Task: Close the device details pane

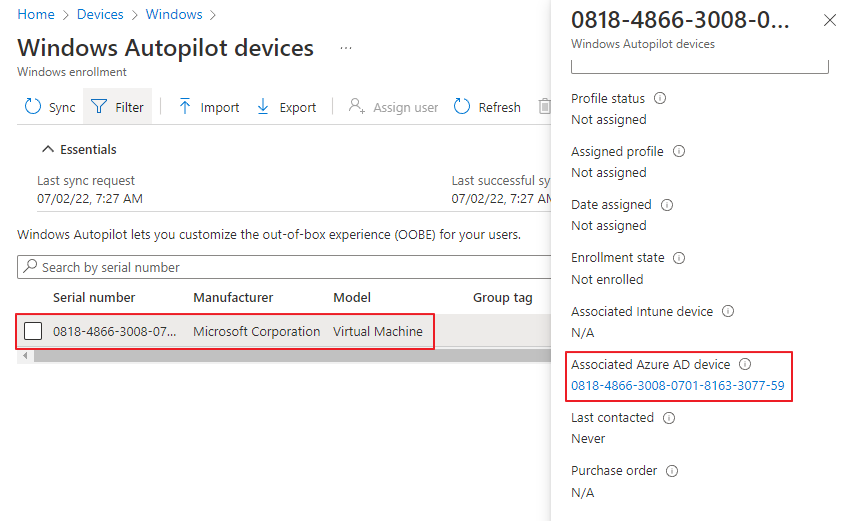Action: (829, 20)
